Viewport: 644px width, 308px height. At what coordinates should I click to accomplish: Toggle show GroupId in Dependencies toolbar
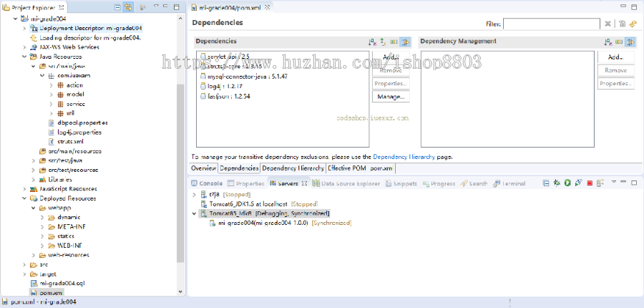394,42
